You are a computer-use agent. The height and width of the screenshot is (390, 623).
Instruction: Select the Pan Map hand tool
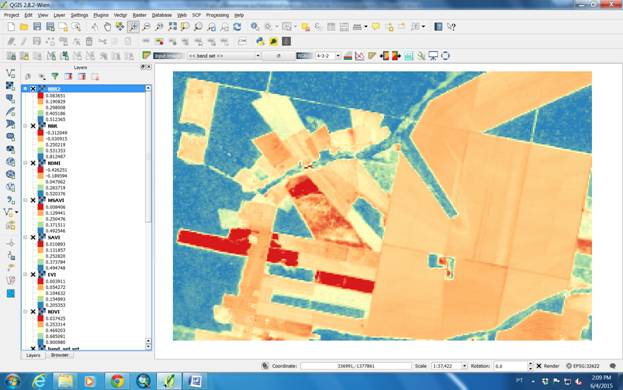click(x=107, y=27)
